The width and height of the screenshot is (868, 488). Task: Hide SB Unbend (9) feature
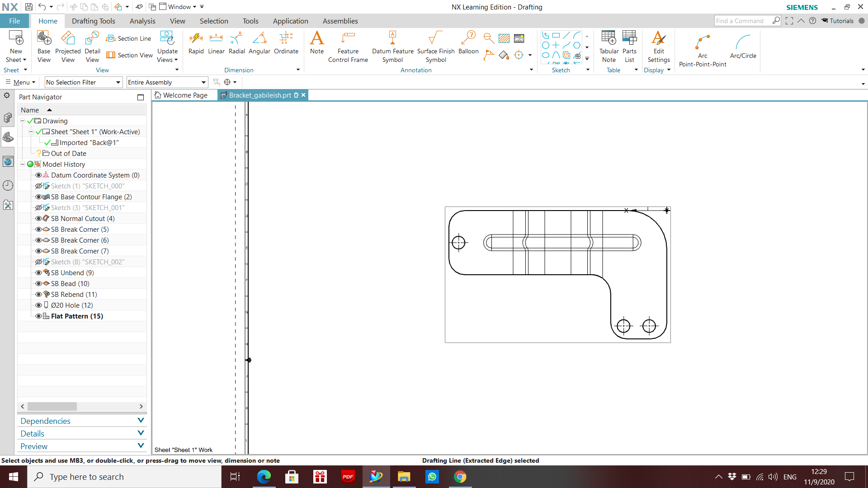pyautogui.click(x=38, y=273)
